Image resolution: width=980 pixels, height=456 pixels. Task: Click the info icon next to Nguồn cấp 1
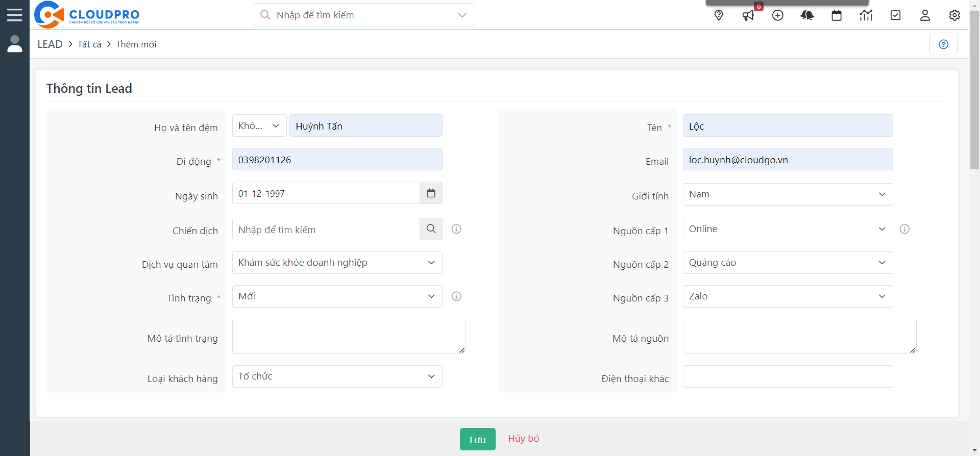(x=905, y=229)
